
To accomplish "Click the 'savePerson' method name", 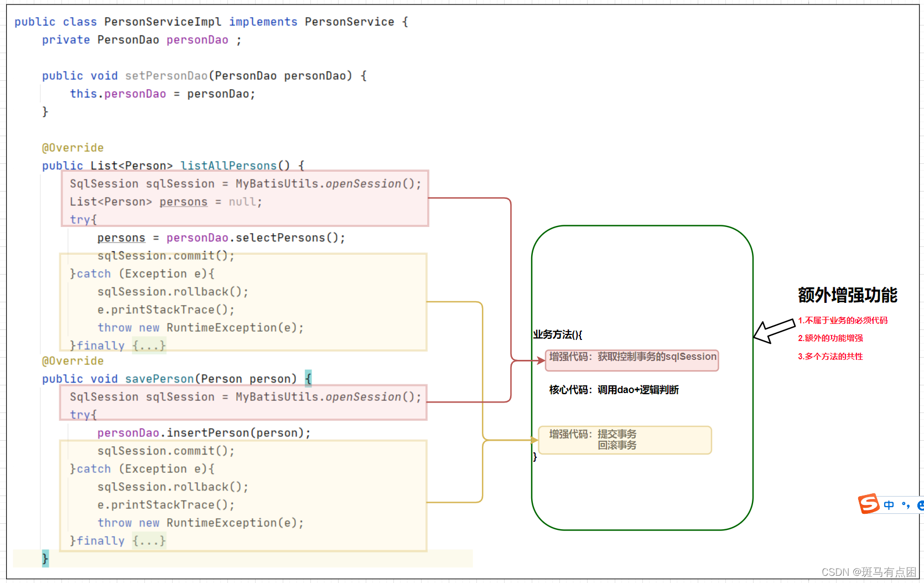I will tap(159, 379).
